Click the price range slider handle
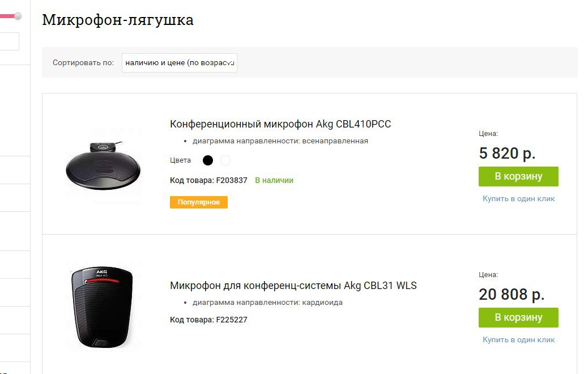Screen dimensions: 588x374 [x=18, y=16]
